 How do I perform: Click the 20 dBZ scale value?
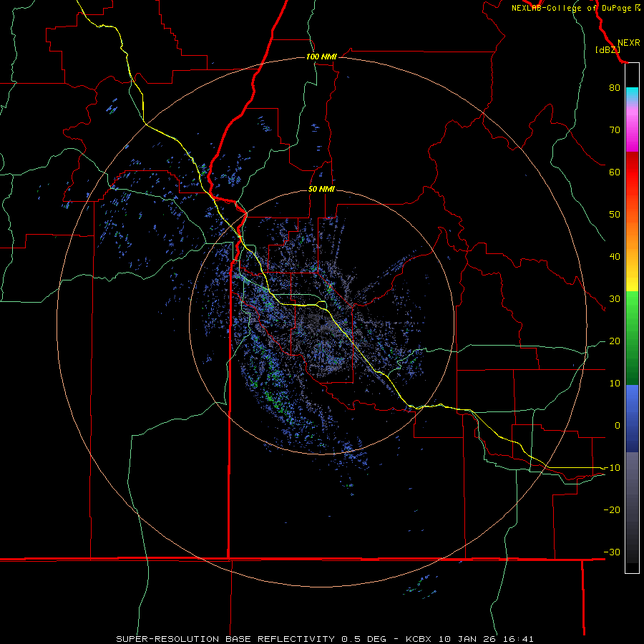(x=615, y=341)
